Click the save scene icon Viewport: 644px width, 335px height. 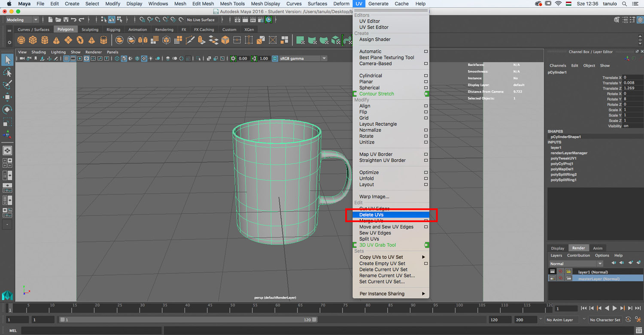[x=66, y=20]
